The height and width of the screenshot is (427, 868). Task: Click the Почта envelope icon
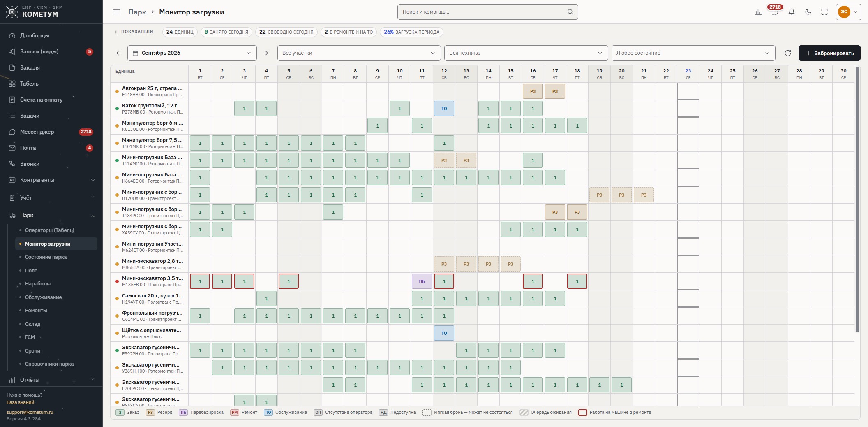pos(12,148)
